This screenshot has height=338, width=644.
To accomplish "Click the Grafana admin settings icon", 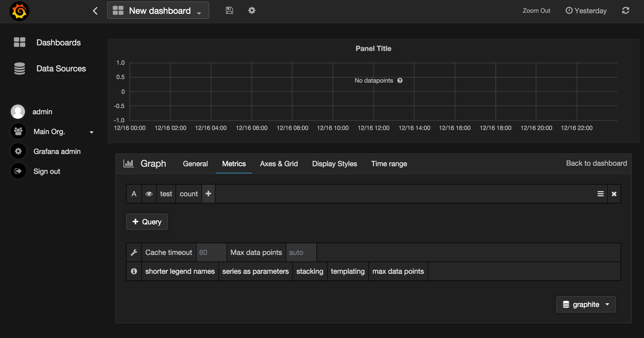I will pyautogui.click(x=18, y=152).
